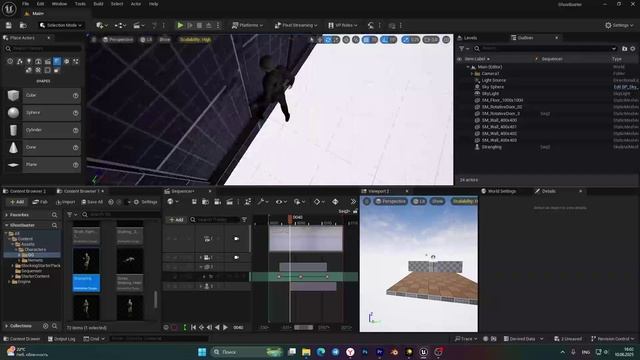Select the Lights category in Place Actors

[x=29, y=61]
